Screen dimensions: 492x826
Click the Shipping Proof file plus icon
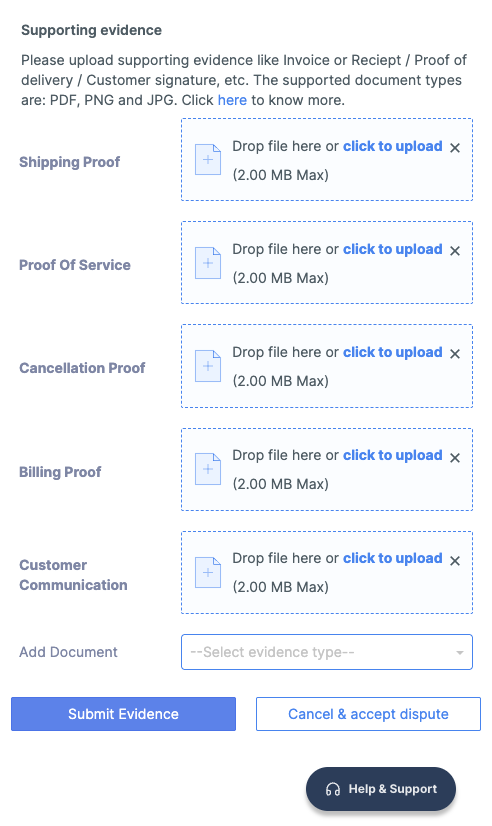pyautogui.click(x=208, y=159)
